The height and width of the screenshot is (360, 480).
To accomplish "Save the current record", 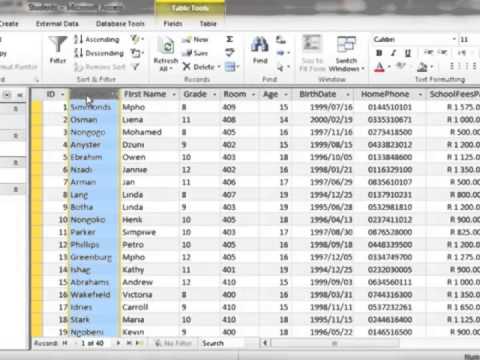I will [195, 53].
